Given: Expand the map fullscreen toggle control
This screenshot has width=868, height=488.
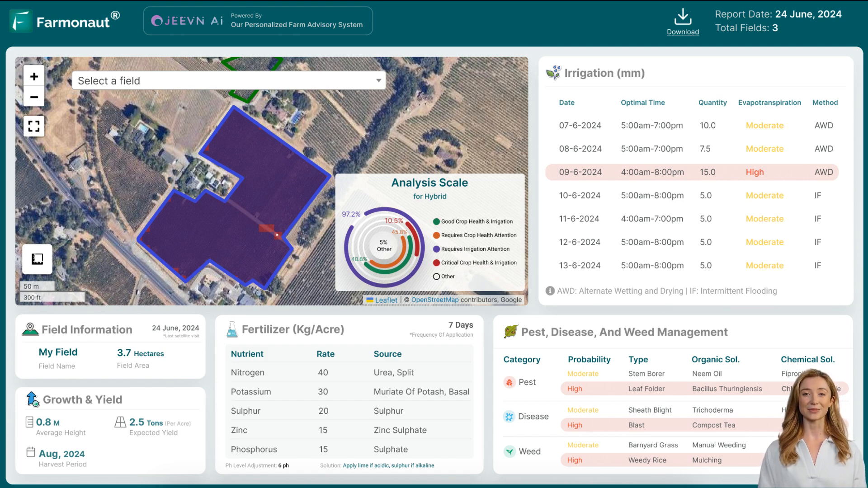Looking at the screenshot, I should [34, 127].
